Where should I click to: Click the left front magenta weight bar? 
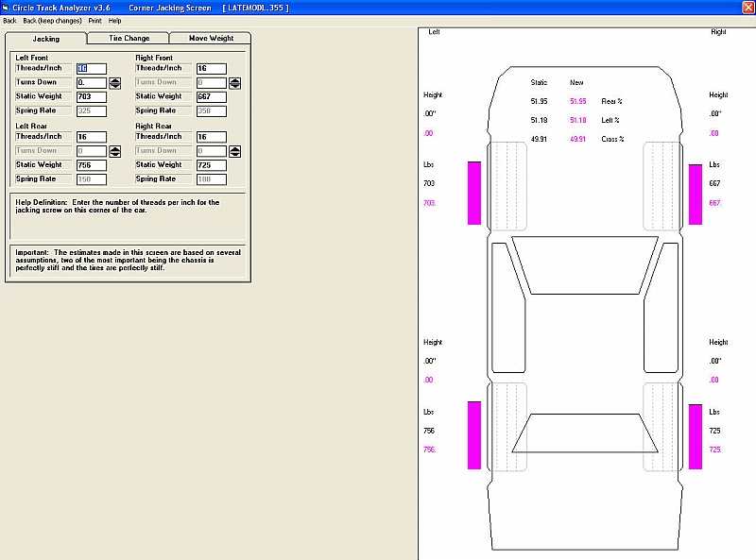pyautogui.click(x=474, y=193)
